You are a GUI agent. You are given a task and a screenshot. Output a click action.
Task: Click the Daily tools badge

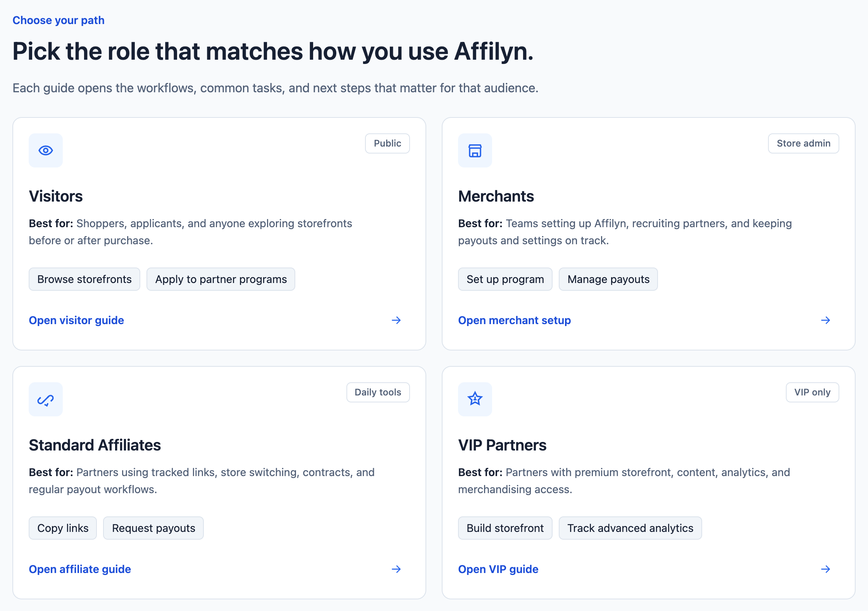coord(378,392)
